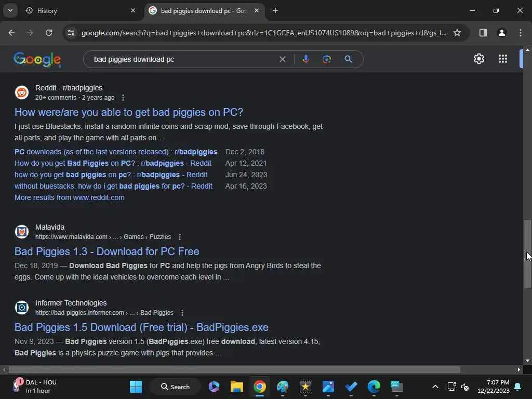Select bad piggies download pc tab
The height and width of the screenshot is (399, 532).
click(204, 11)
